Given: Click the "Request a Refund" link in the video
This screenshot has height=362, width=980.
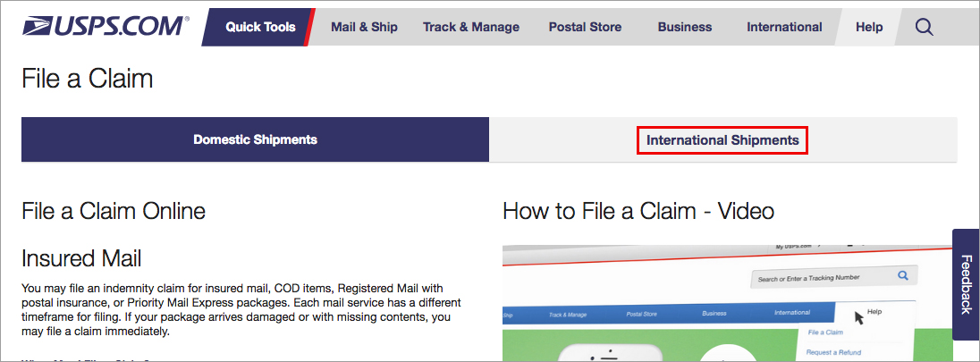Looking at the screenshot, I should click(x=834, y=352).
